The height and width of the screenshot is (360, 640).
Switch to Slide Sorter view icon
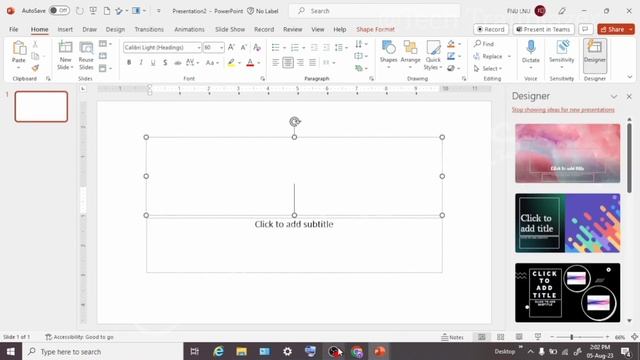500,337
